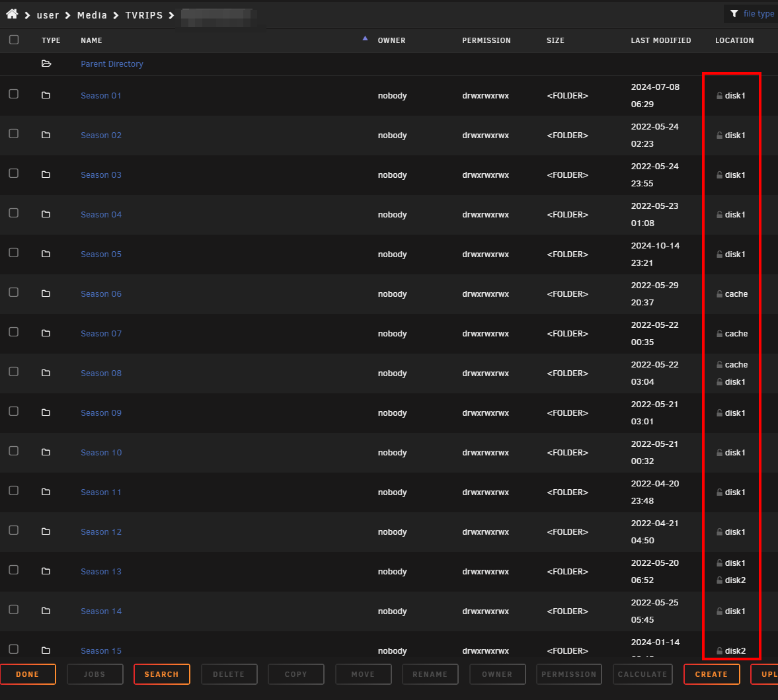Click lock icon beside cache for Season 06

[x=719, y=293]
